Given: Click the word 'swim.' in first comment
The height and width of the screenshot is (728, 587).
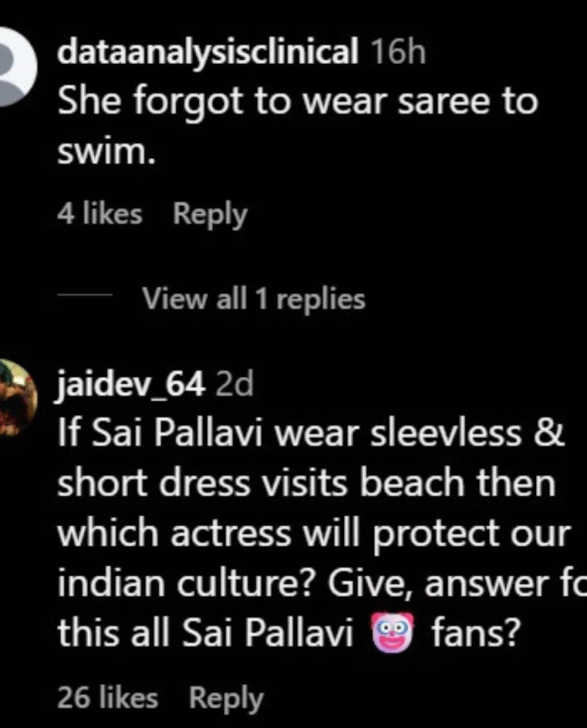Looking at the screenshot, I should point(106,151).
